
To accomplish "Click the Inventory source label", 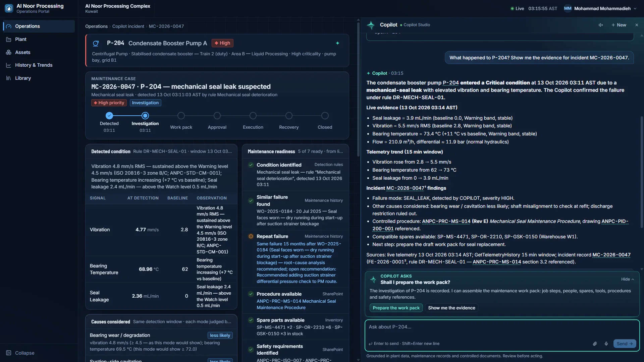I will pos(334,320).
